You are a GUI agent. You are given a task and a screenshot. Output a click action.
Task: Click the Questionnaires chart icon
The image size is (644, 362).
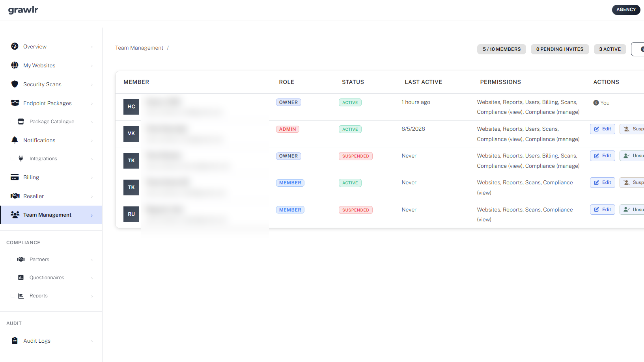click(x=21, y=277)
